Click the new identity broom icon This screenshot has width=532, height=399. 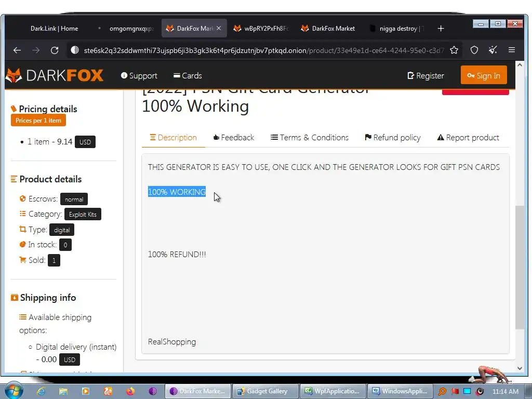[x=493, y=50]
